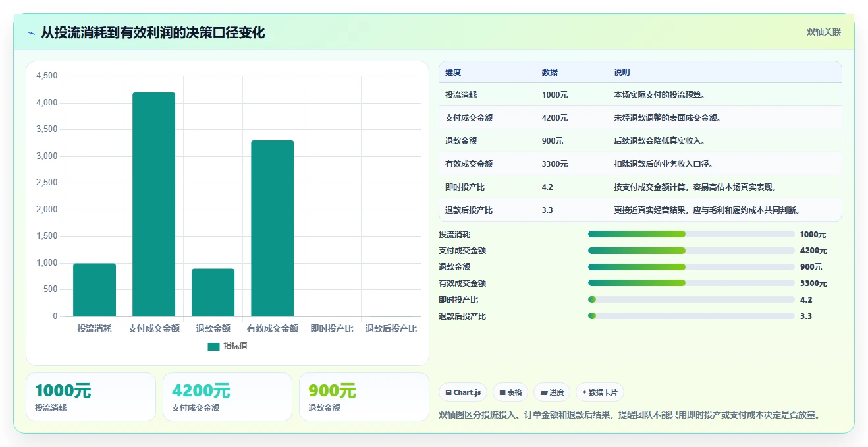Click the 3.3 cell in the table

coord(547,210)
